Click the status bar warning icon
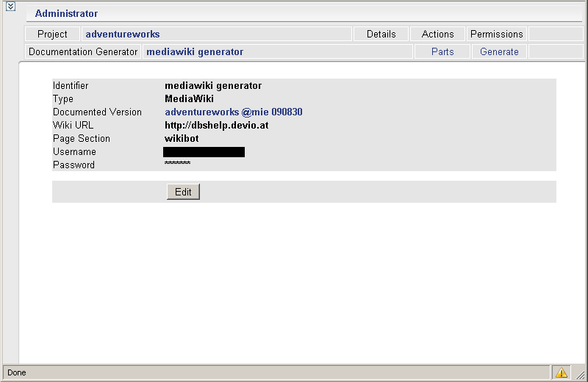 point(561,372)
